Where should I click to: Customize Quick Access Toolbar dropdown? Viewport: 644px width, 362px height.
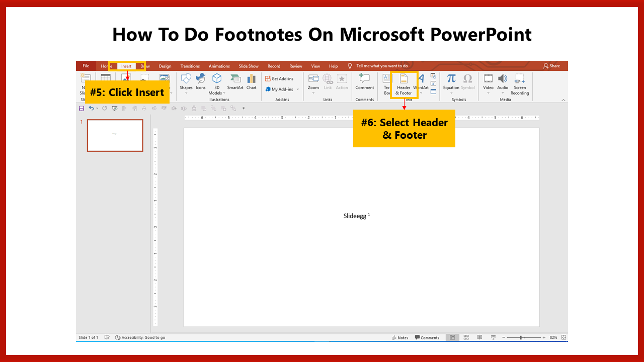[x=244, y=108]
